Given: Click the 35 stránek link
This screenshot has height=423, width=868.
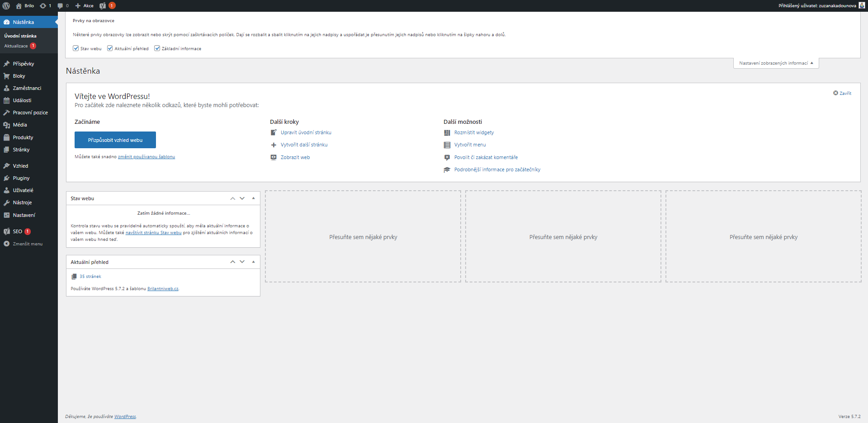Looking at the screenshot, I should point(90,277).
